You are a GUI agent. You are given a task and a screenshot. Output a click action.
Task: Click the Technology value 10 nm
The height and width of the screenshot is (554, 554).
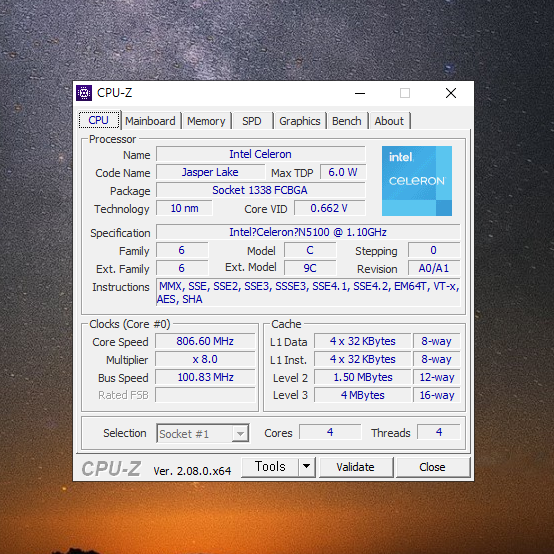tap(184, 208)
